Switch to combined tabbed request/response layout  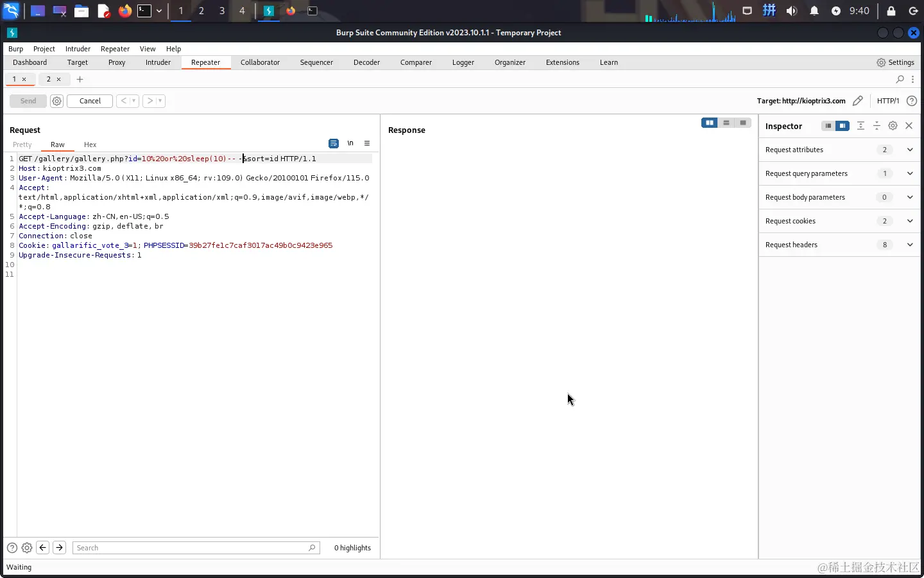pyautogui.click(x=743, y=123)
